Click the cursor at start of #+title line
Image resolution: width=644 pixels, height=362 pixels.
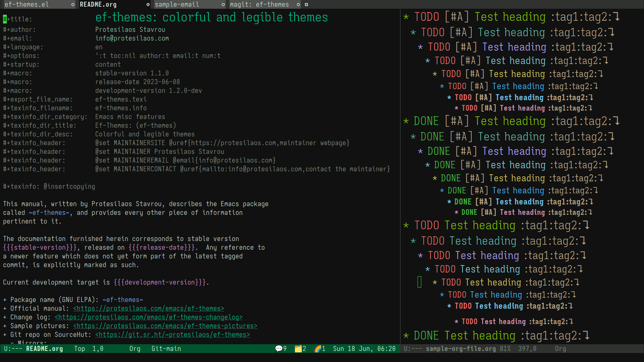5,19
